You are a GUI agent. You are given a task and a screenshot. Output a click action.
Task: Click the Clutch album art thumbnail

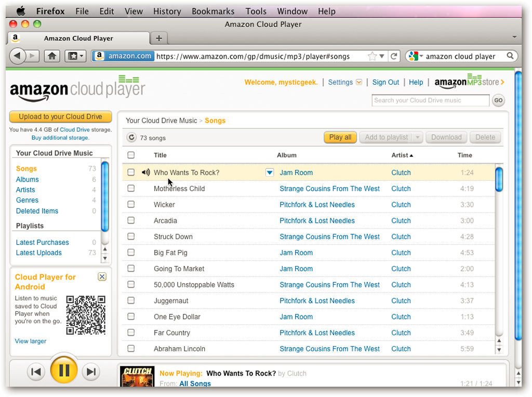click(137, 376)
